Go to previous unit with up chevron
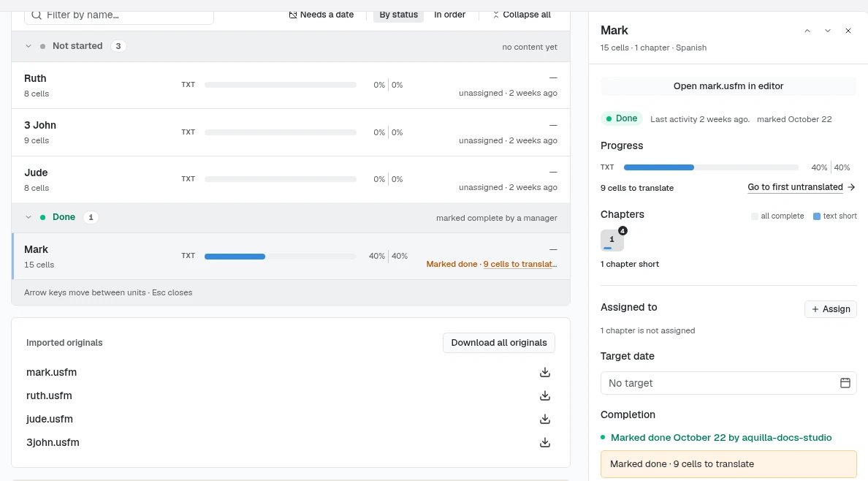Viewport: 868px width, 481px height. (x=807, y=31)
